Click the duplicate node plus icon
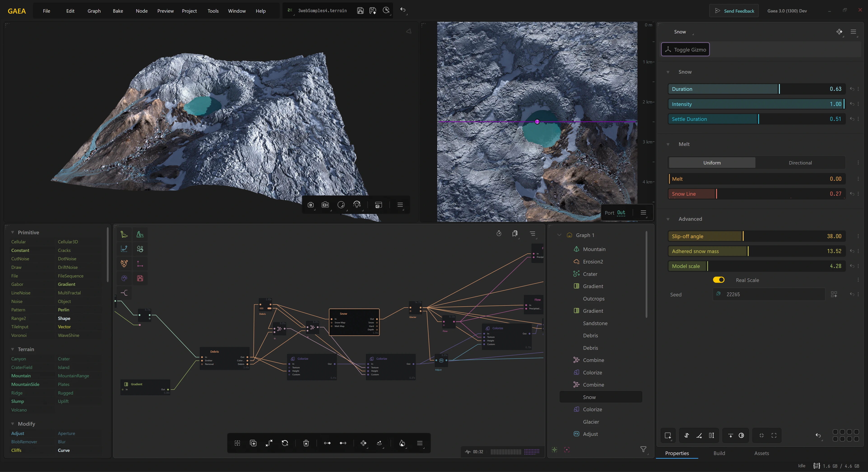 pos(253,443)
